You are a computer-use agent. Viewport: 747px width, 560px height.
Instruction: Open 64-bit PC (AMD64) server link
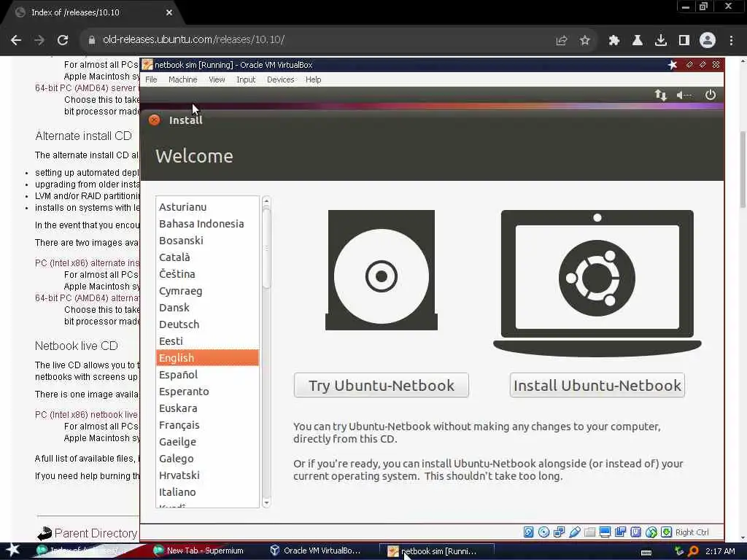[x=86, y=88]
